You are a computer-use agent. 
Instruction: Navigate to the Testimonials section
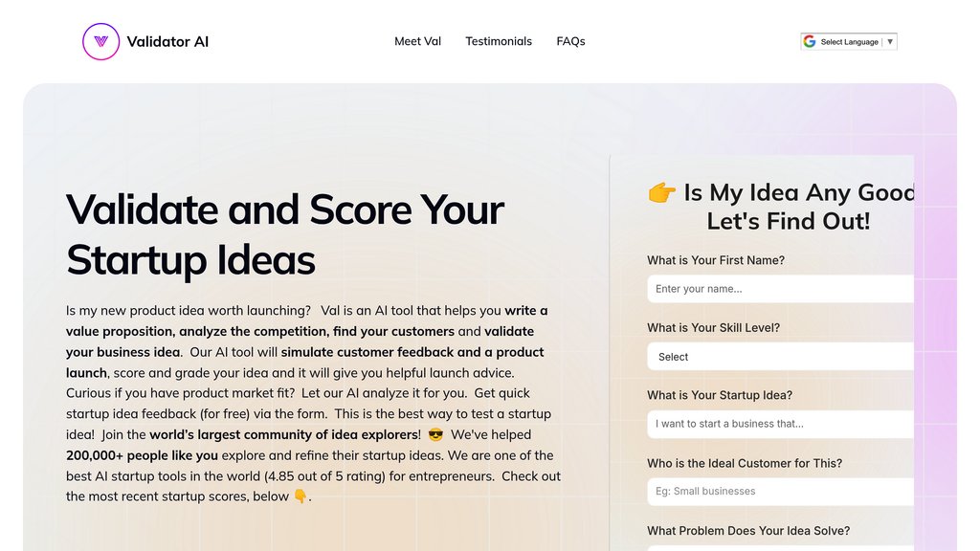pyautogui.click(x=499, y=41)
